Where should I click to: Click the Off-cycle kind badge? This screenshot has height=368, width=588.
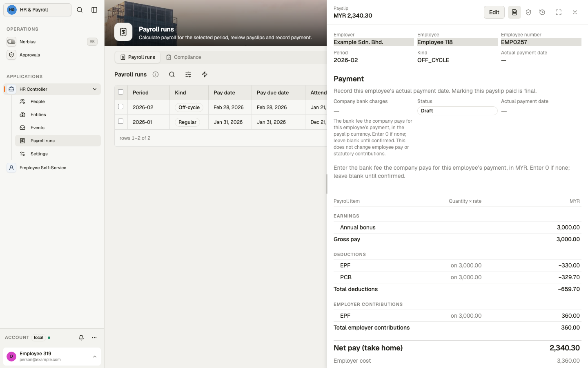pos(189,108)
